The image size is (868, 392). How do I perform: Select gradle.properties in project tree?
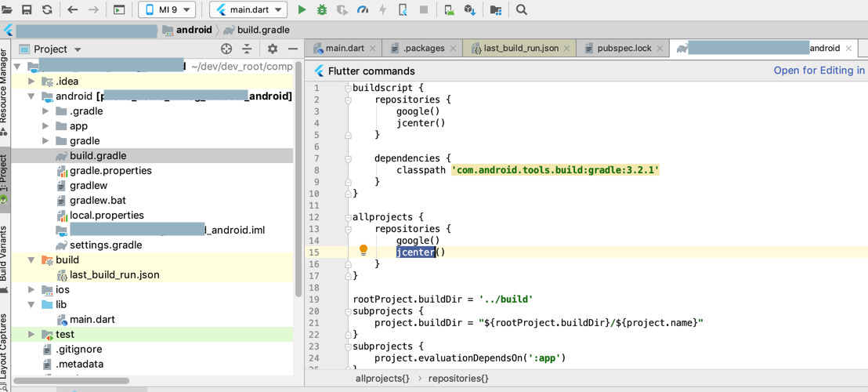(x=110, y=170)
